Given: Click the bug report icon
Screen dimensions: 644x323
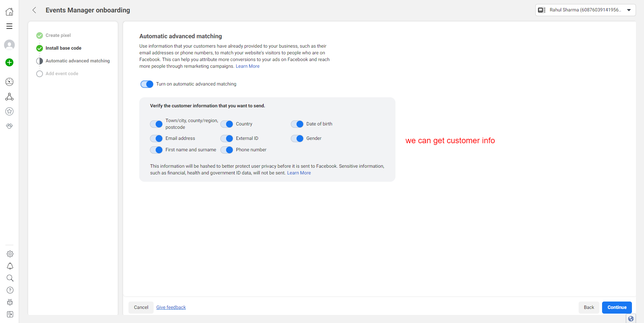Looking at the screenshot, I should (x=10, y=302).
